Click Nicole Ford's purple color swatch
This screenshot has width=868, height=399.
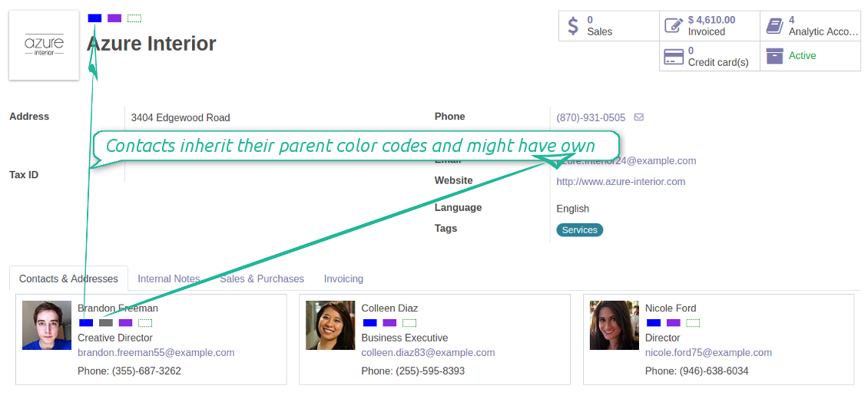click(673, 323)
